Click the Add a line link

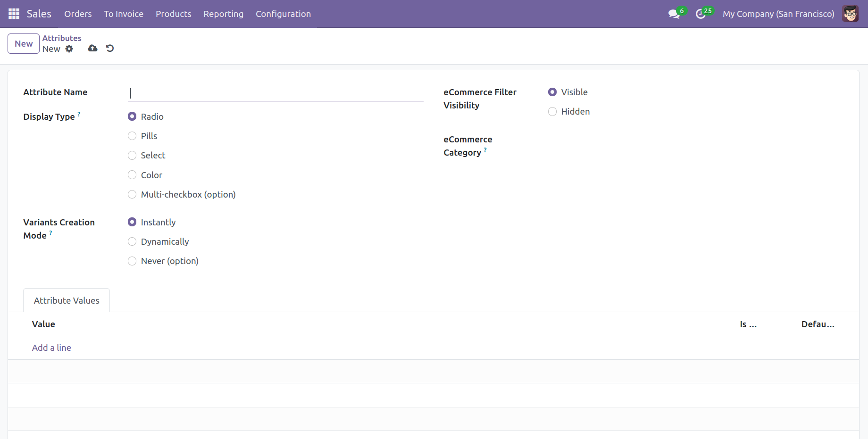(x=51, y=348)
